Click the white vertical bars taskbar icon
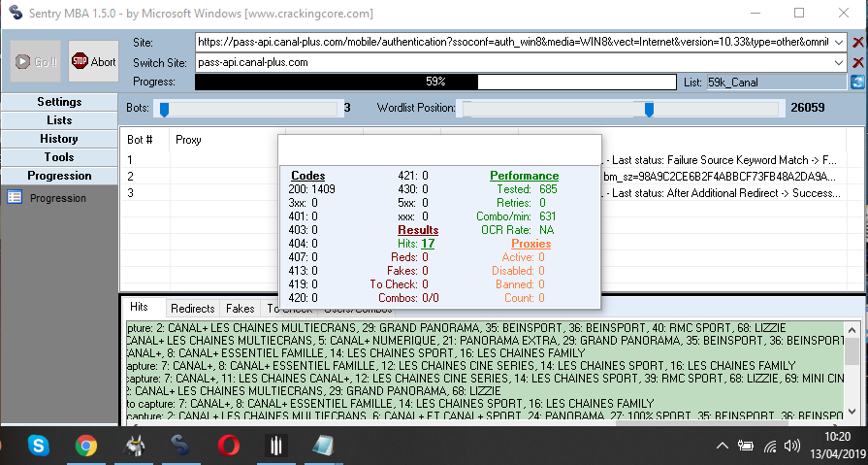The width and height of the screenshot is (868, 465). tap(276, 445)
